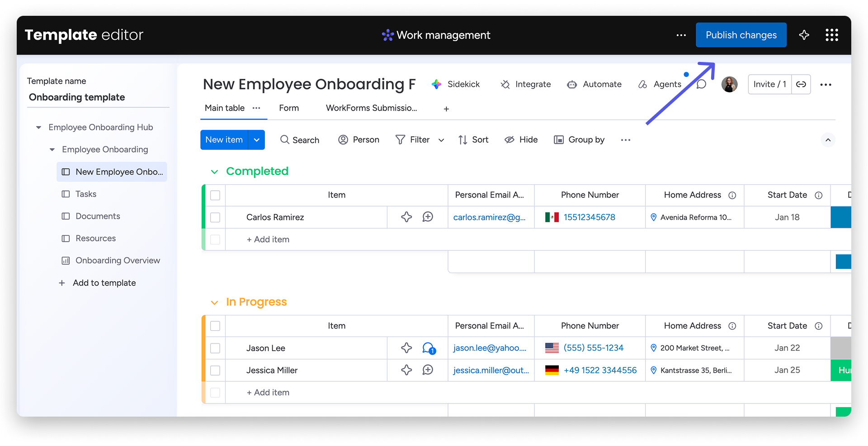Open the Automate panel

point(594,84)
